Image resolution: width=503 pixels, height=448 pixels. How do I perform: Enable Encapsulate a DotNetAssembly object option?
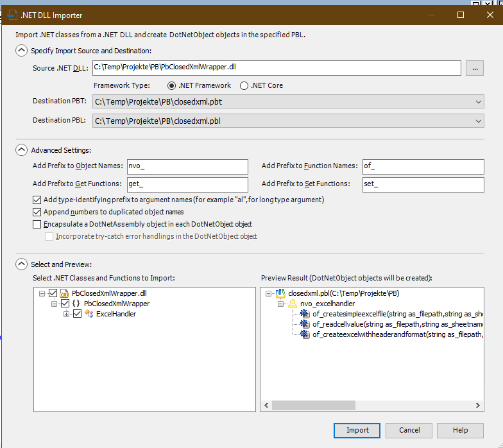click(x=37, y=224)
